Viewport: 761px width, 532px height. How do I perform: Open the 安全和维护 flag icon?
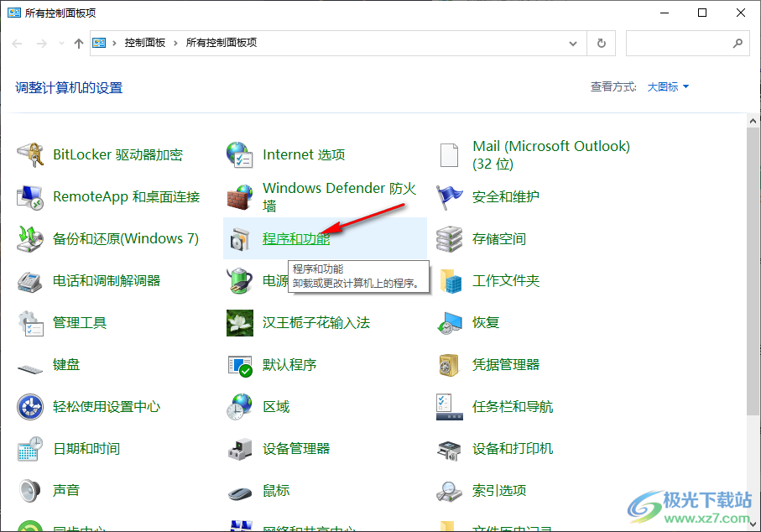pos(450,197)
